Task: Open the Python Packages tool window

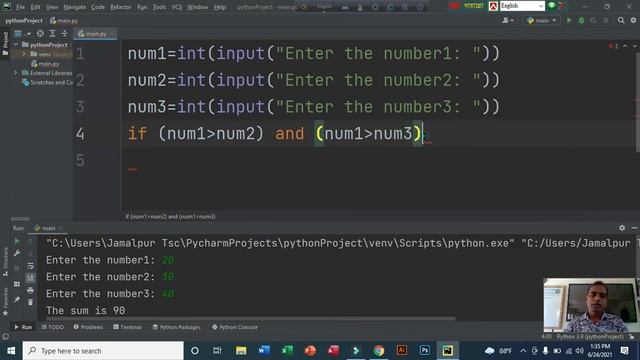Action: coord(176,327)
